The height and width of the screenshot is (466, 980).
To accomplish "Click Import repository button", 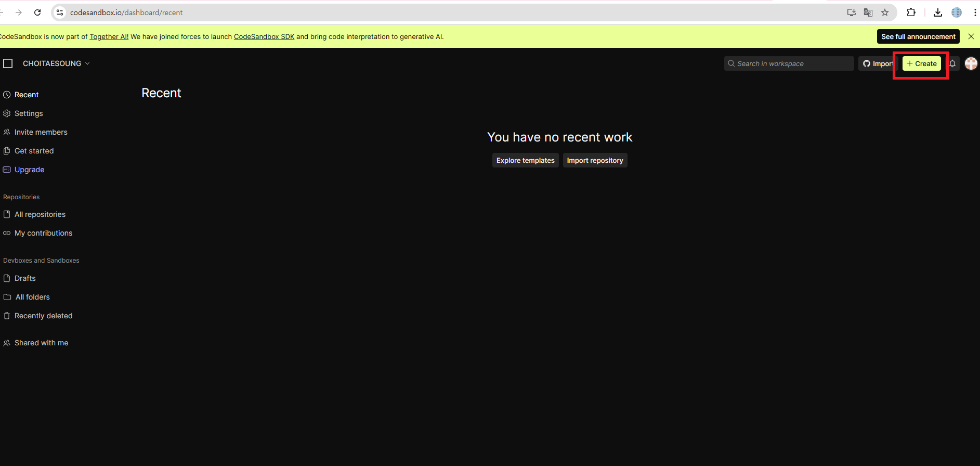I will pyautogui.click(x=595, y=160).
